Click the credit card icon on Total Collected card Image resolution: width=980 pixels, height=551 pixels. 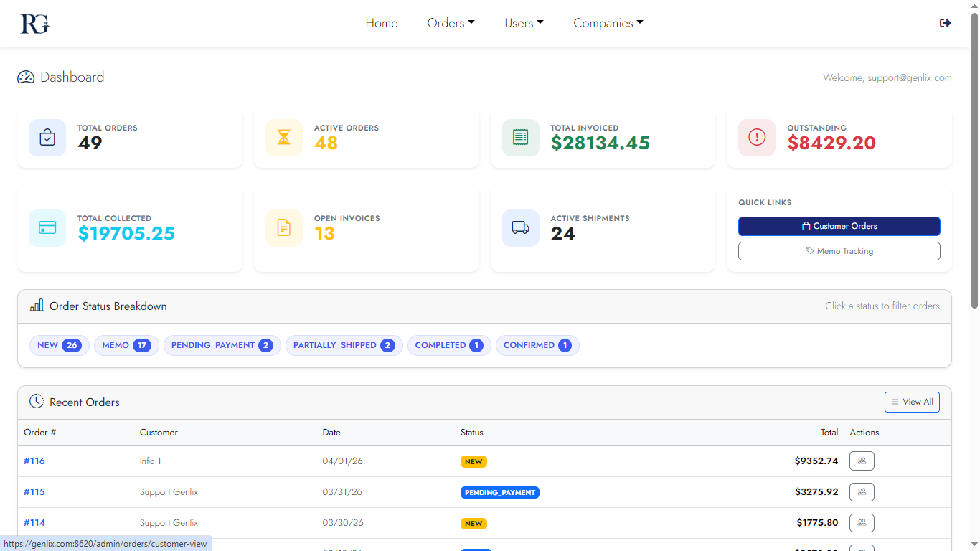47,227
